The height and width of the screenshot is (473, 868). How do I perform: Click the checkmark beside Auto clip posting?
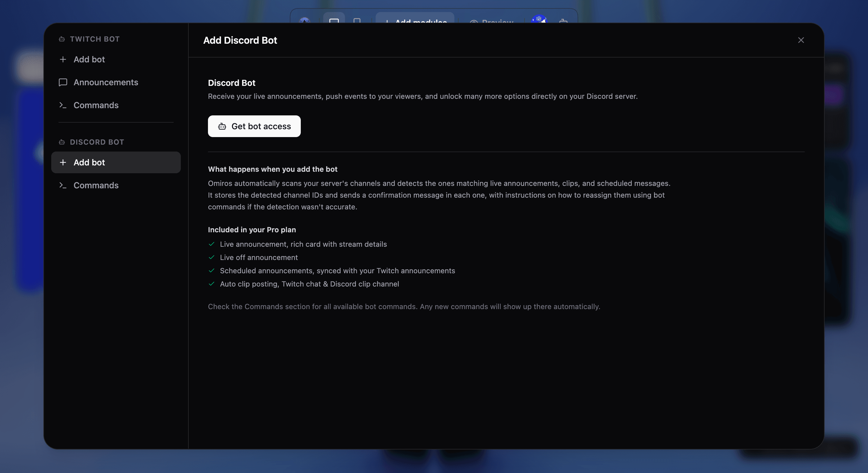click(212, 284)
